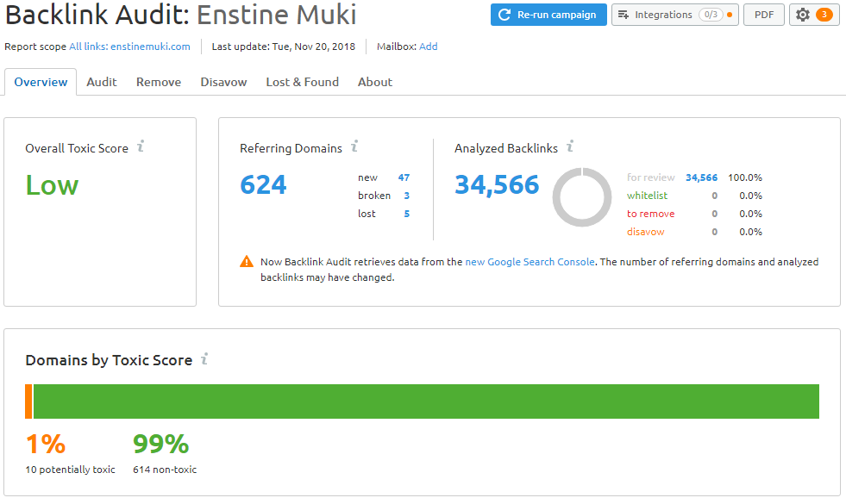Open the 34,566 for review count

tap(701, 177)
